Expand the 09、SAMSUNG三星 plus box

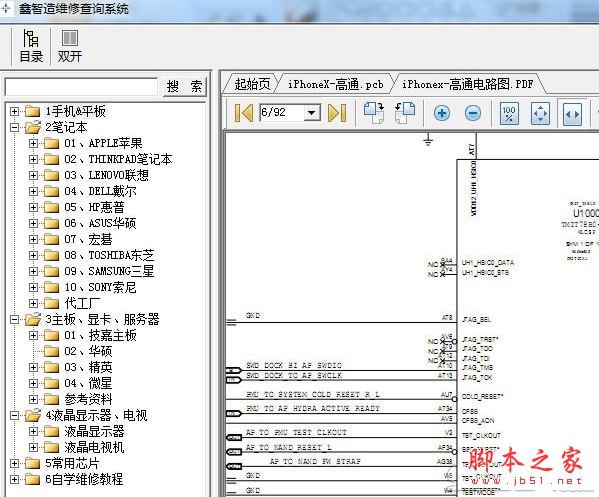click(x=33, y=271)
